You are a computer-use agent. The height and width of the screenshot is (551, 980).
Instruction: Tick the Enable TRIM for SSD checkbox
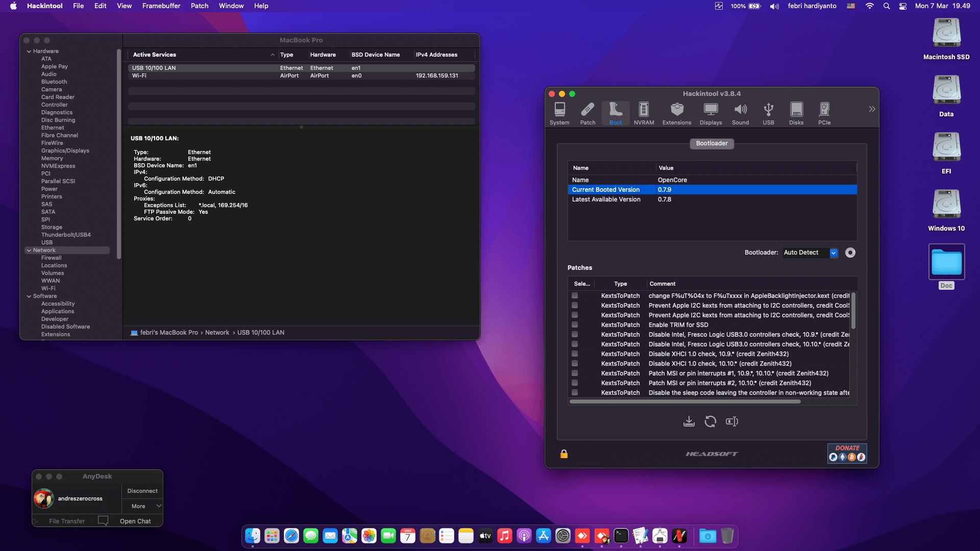(575, 324)
